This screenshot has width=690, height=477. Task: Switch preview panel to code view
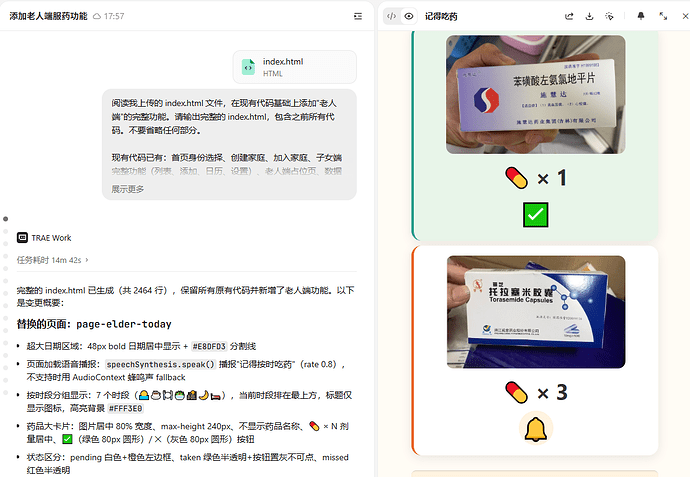pos(391,16)
